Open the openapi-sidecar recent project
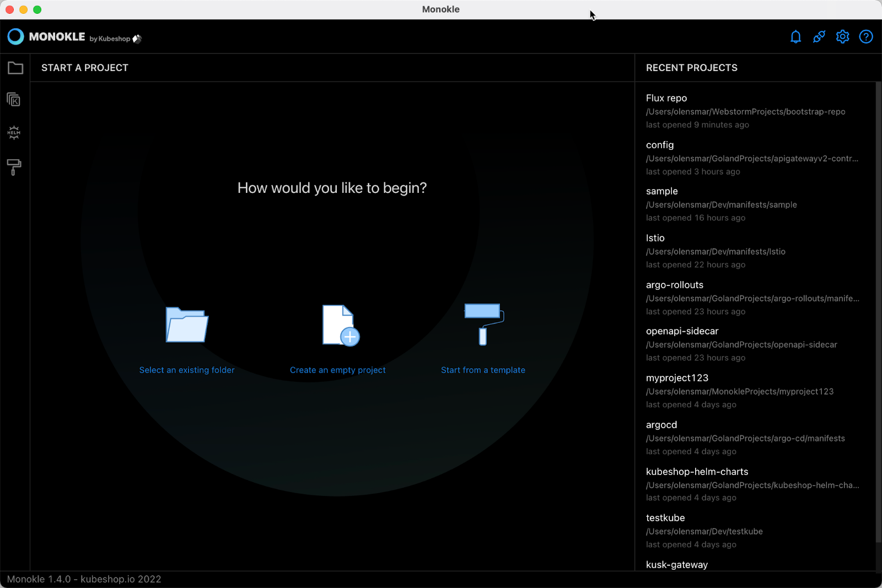Image resolution: width=882 pixels, height=588 pixels. [682, 331]
